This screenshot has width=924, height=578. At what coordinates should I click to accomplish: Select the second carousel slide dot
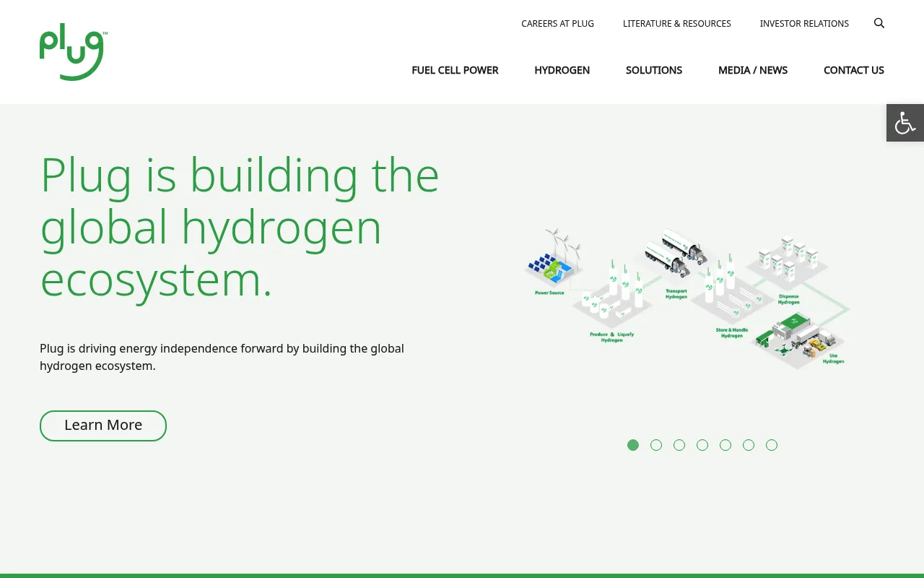point(656,445)
